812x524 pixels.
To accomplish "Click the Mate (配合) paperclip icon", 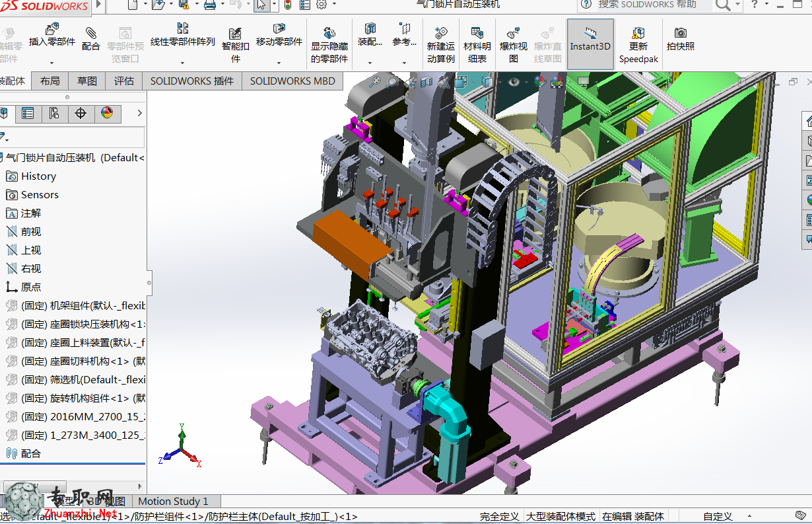I will click(x=91, y=32).
